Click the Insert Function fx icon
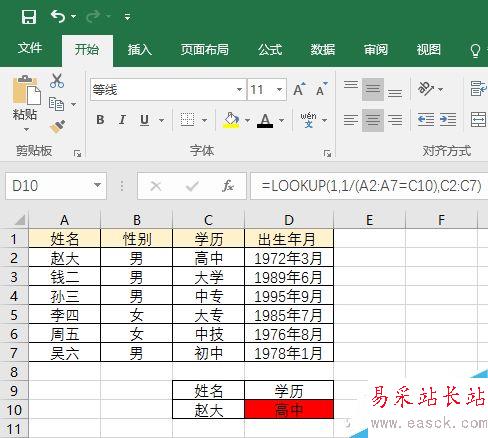The width and height of the screenshot is (488, 438). 228,186
